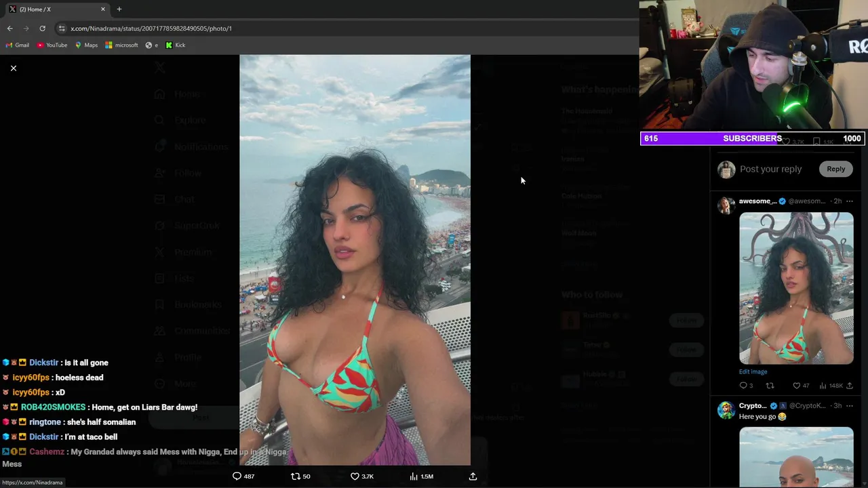
Task: Click the 'Post your reply' input field
Action: tap(771, 169)
